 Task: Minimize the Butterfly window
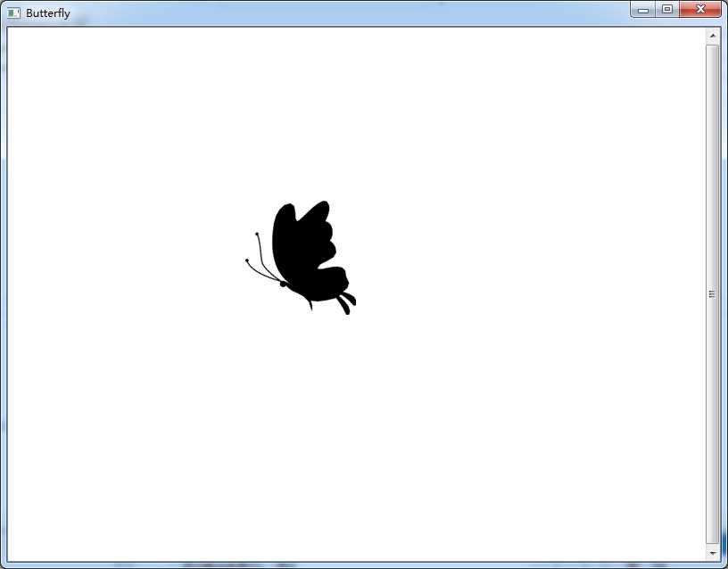point(643,9)
